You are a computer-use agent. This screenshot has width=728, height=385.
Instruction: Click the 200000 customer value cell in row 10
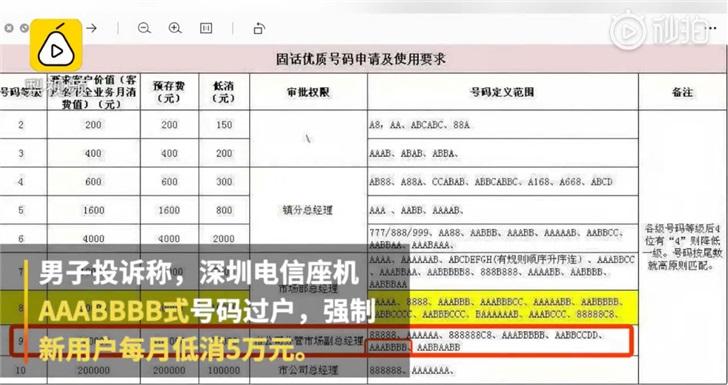pos(93,370)
